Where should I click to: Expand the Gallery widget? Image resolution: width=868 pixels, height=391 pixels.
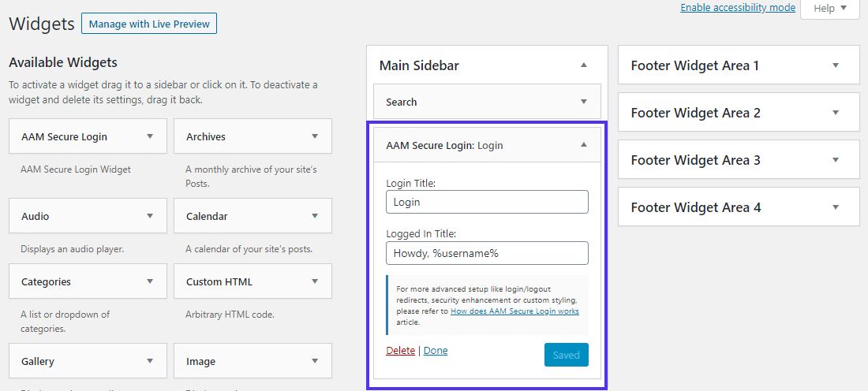(x=150, y=361)
